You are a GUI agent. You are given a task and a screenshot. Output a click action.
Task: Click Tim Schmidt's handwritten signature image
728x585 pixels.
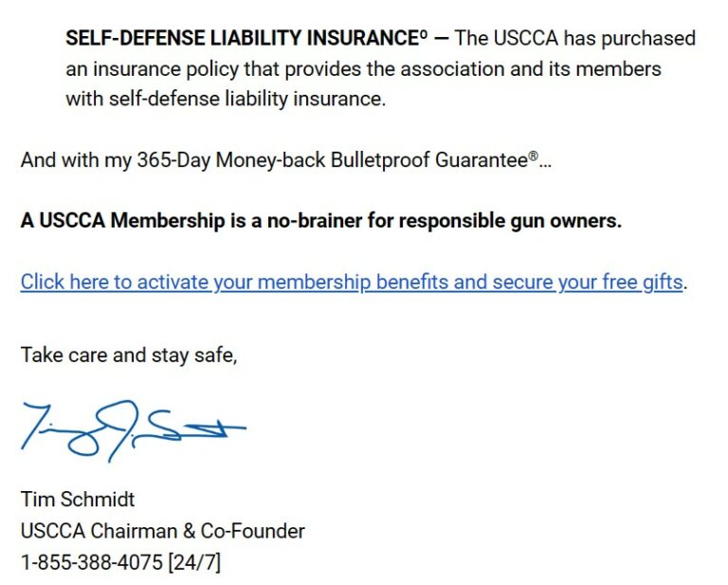tap(132, 430)
